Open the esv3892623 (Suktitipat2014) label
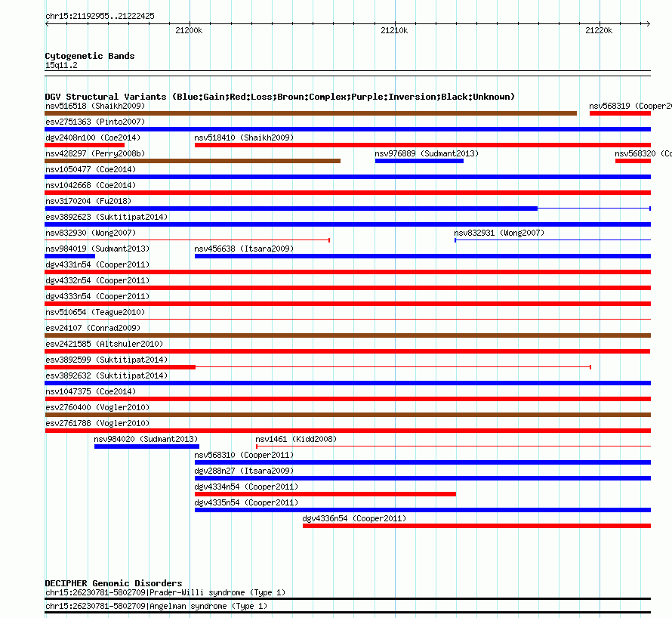672x618 pixels. (x=106, y=217)
